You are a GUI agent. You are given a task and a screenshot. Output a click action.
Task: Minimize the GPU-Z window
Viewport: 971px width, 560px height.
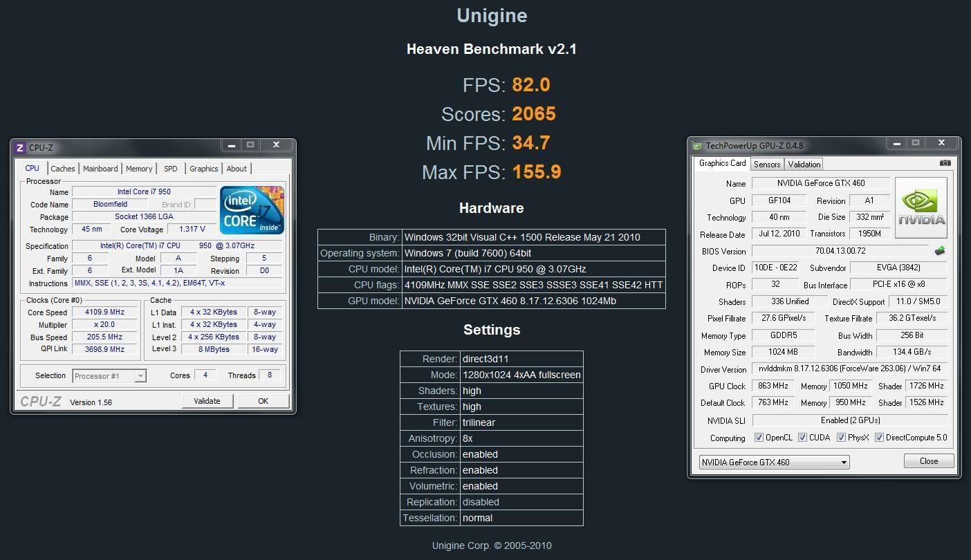tap(897, 143)
